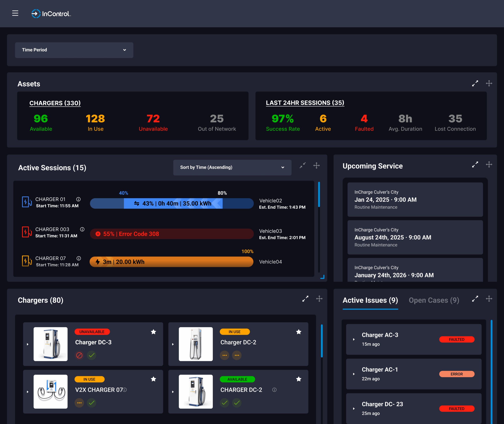Click the move handle of Active Issues panel
Image resolution: width=504 pixels, height=424 pixels.
point(489,299)
